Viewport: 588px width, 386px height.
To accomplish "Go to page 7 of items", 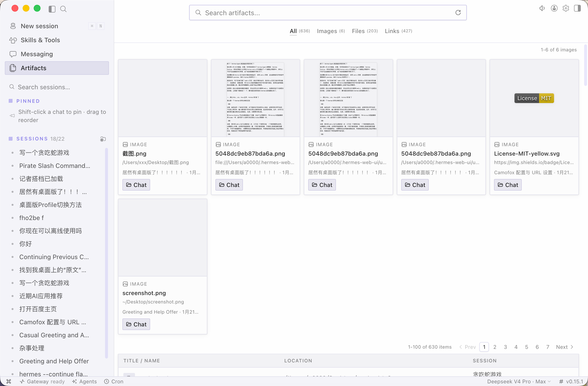I will pos(548,347).
